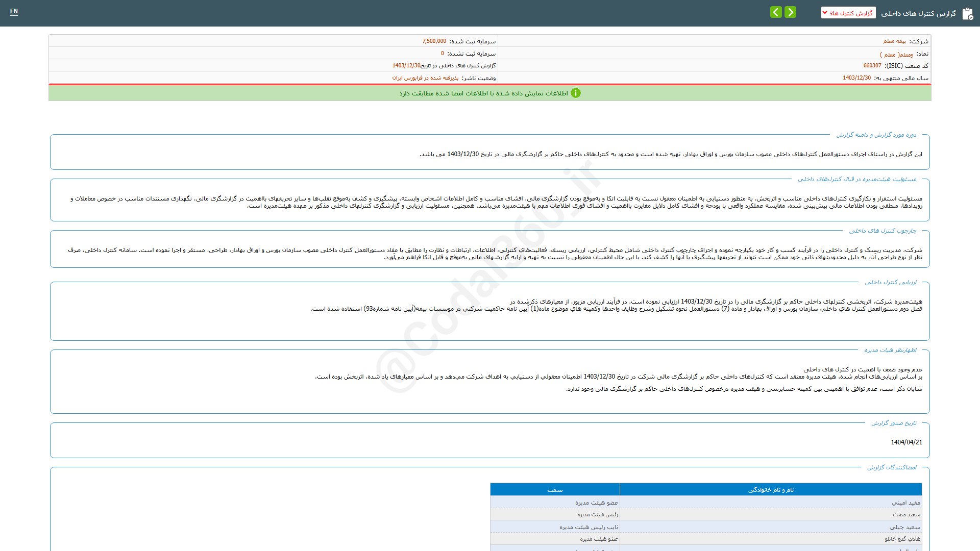
Task: Select signer name مفید امینی
Action: tap(906, 503)
